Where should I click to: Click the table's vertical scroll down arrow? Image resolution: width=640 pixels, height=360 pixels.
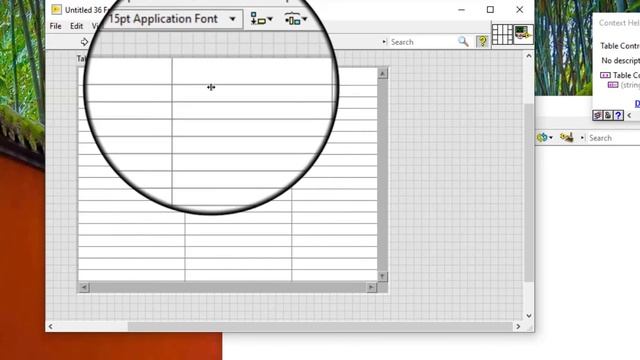coord(382,276)
